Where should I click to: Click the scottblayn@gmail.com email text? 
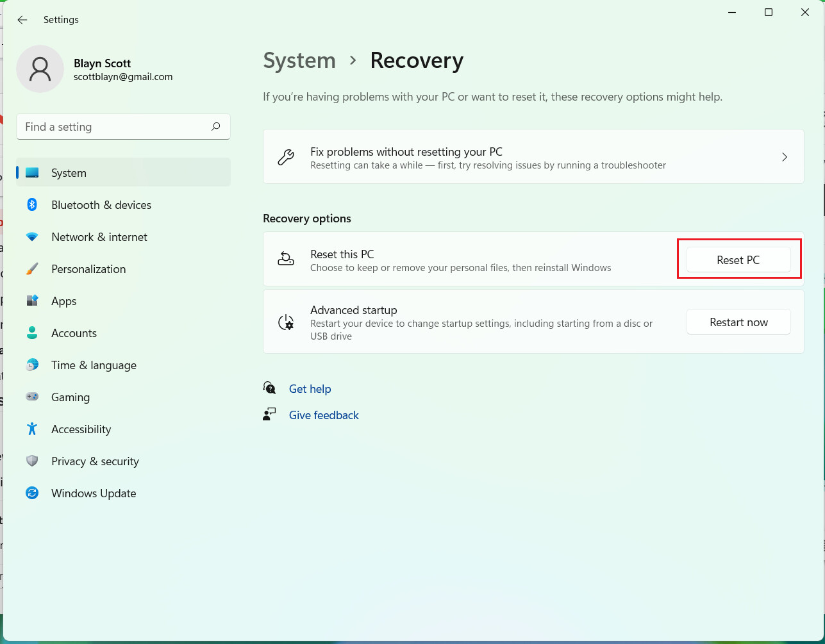123,76
